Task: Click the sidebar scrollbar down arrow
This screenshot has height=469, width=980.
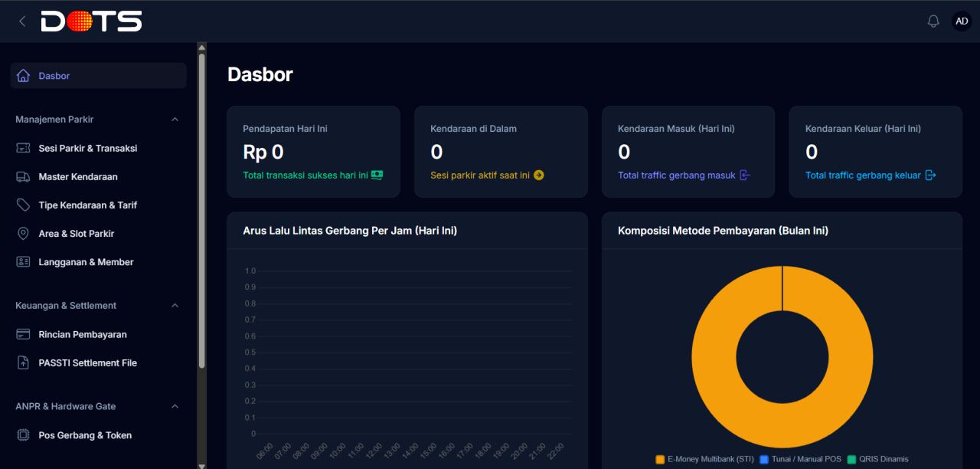Action: coord(202,464)
